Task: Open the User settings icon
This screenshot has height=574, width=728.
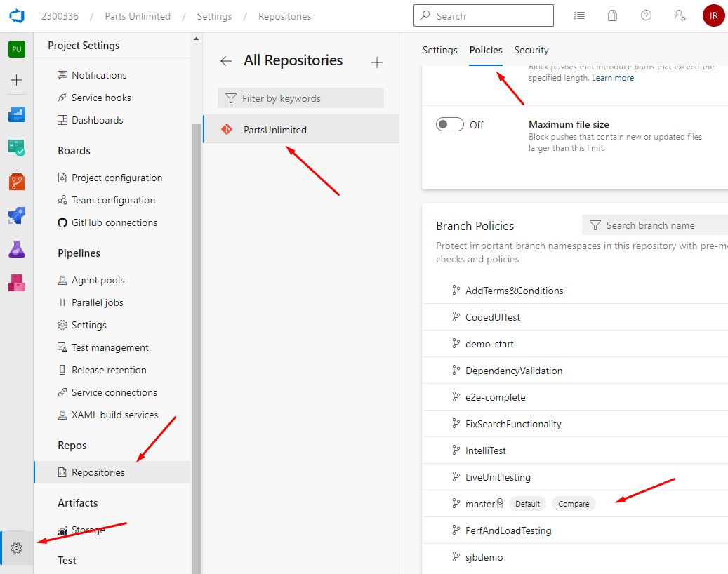Action: click(x=680, y=15)
